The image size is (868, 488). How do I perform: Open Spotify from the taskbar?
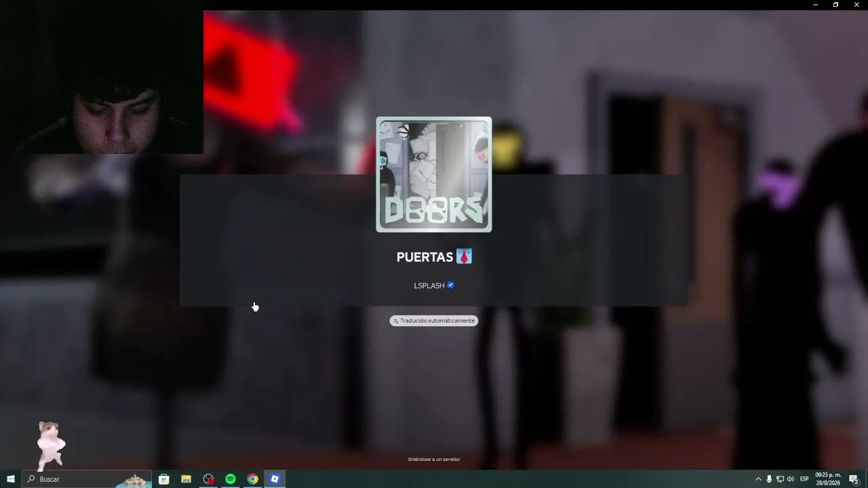click(x=231, y=479)
